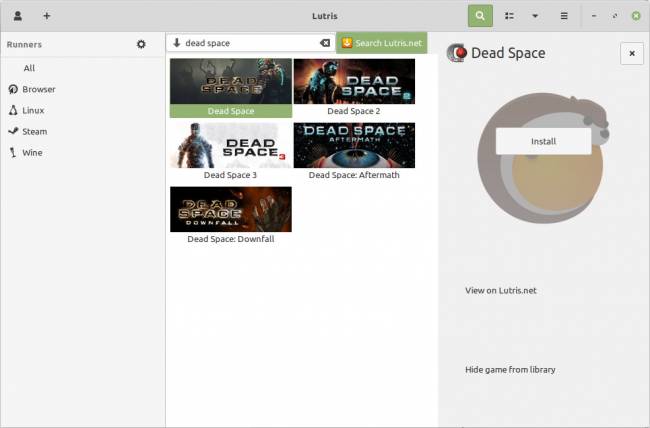The width and height of the screenshot is (650, 428).
Task: Select the Dead Space game banner
Action: 231,81
